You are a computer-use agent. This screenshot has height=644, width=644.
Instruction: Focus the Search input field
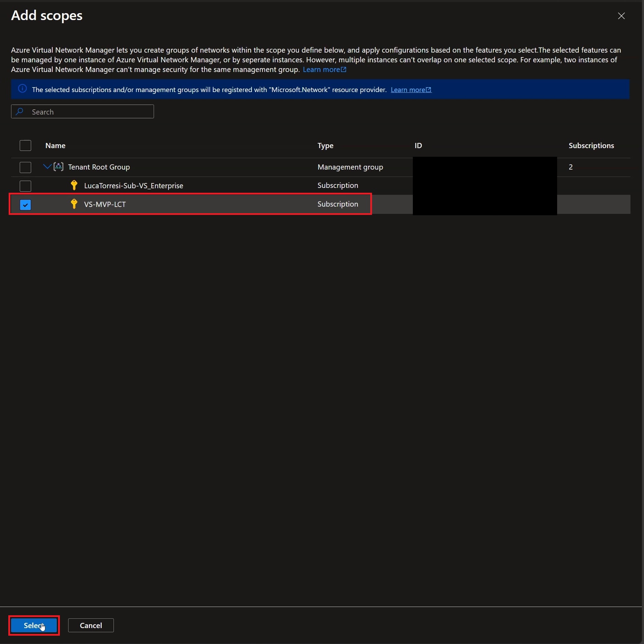click(82, 111)
